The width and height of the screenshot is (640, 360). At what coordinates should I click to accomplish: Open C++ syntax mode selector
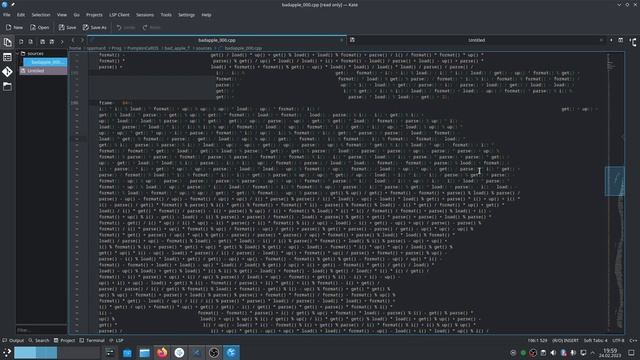pos(633,340)
